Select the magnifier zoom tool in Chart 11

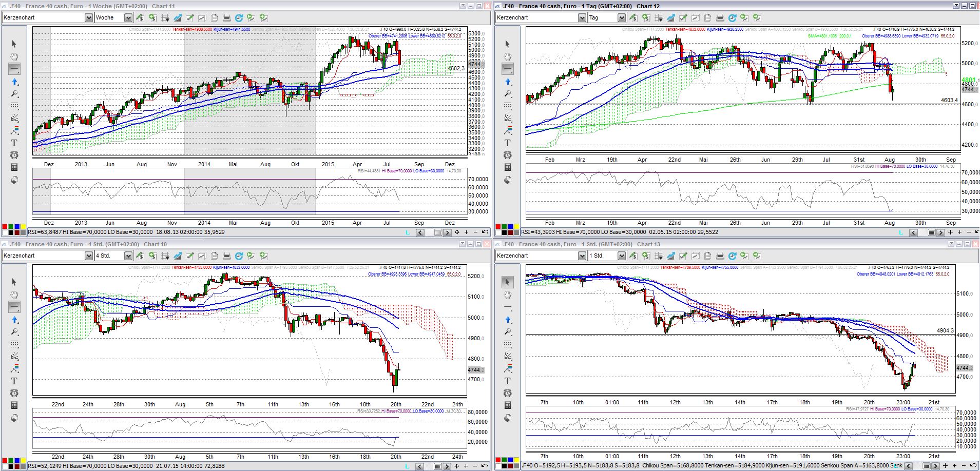coord(14,94)
